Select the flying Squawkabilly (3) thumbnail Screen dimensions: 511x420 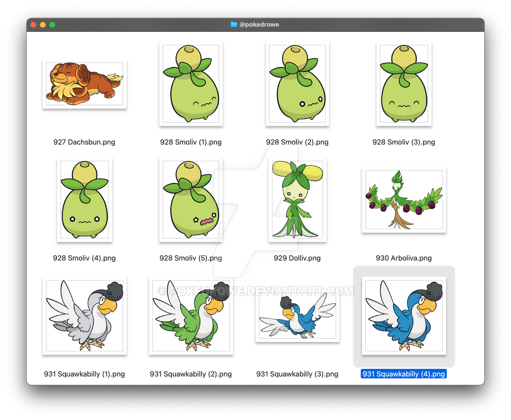(x=297, y=316)
